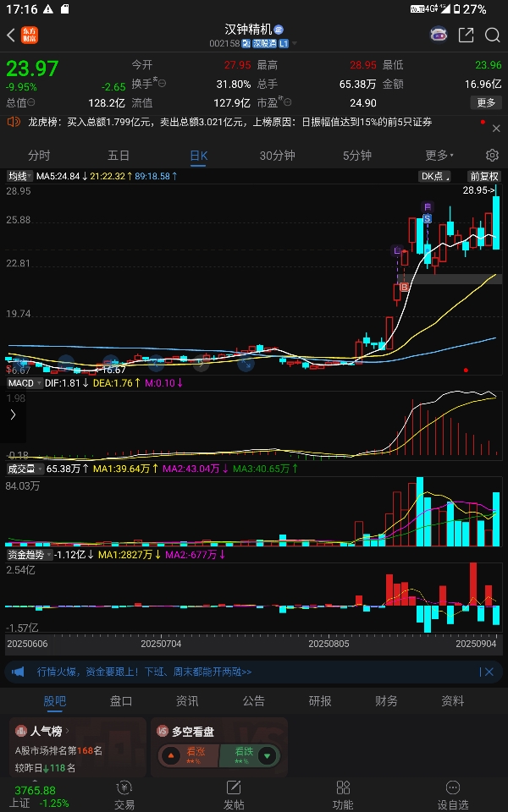Open the 人气榜 ranking card
The image size is (508, 812).
tap(78, 747)
